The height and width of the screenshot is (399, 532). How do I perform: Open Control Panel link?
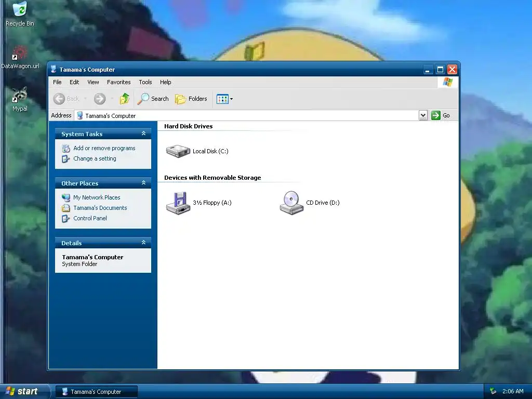tap(90, 219)
